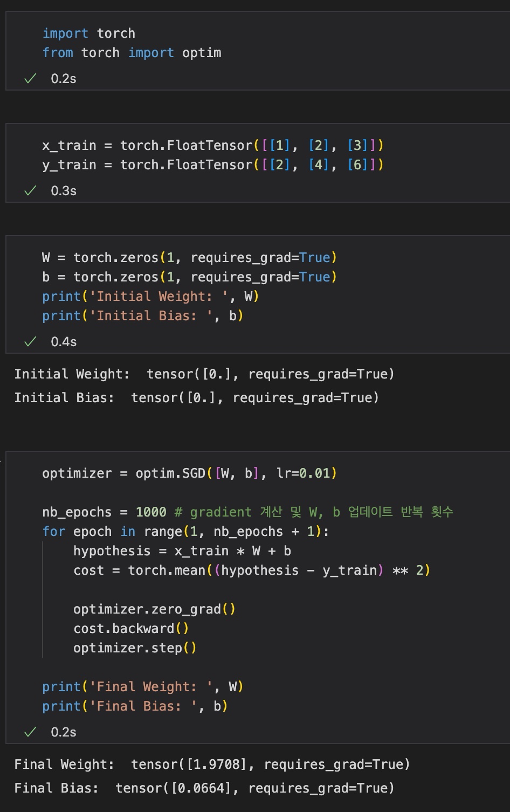Click the nb_epochs = 1000 line

tap(248, 512)
